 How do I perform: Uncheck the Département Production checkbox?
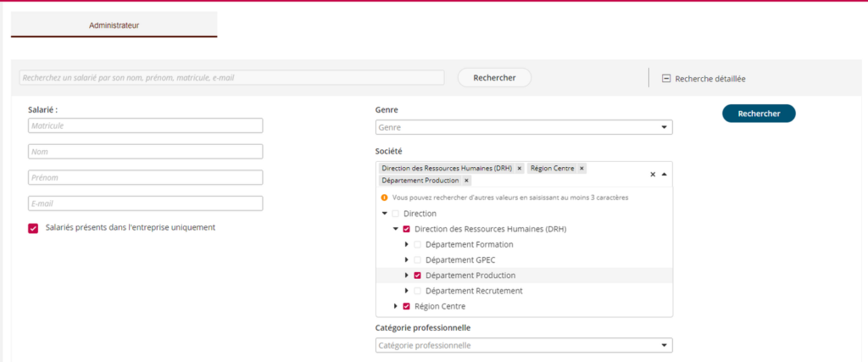(417, 276)
